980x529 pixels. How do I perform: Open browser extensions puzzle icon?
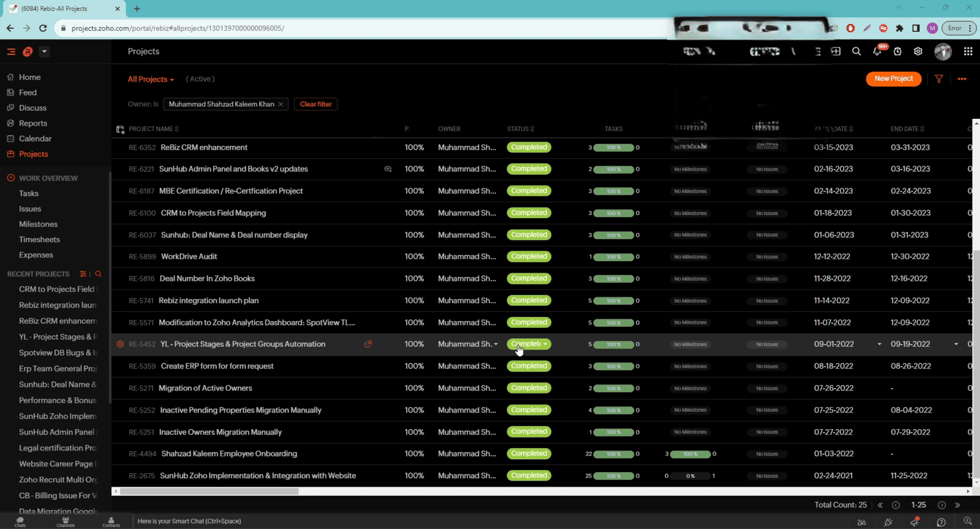click(x=899, y=28)
